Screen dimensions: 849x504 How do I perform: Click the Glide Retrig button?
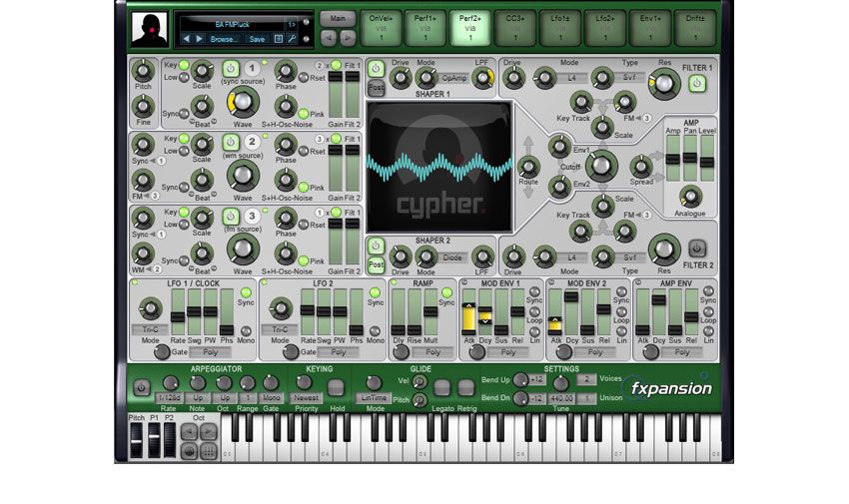466,388
